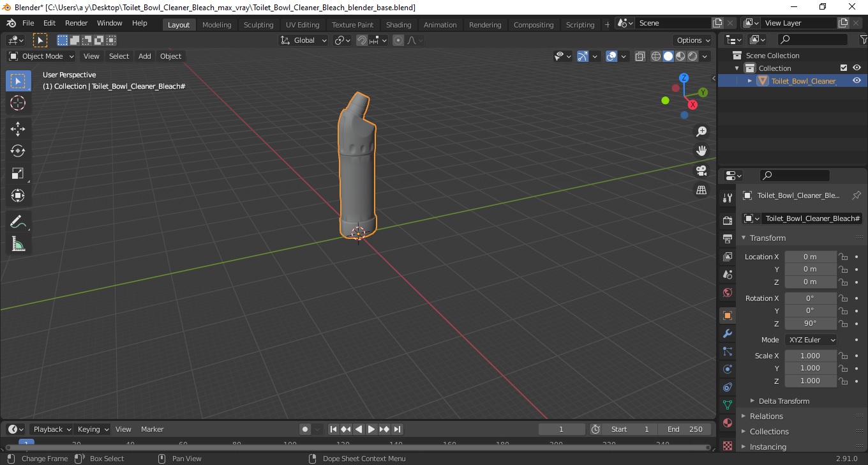Switch to solid viewport shading
Viewport: 868px width, 465px height.
coord(668,56)
